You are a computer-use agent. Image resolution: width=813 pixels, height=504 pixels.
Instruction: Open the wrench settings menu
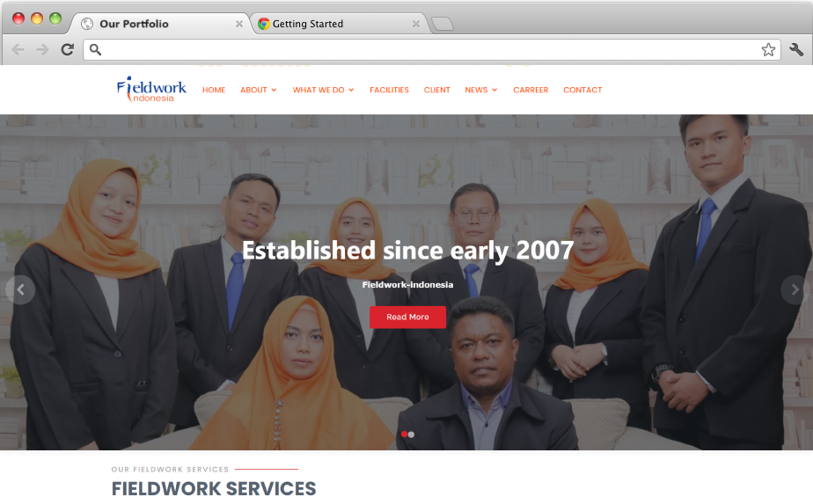coord(796,50)
